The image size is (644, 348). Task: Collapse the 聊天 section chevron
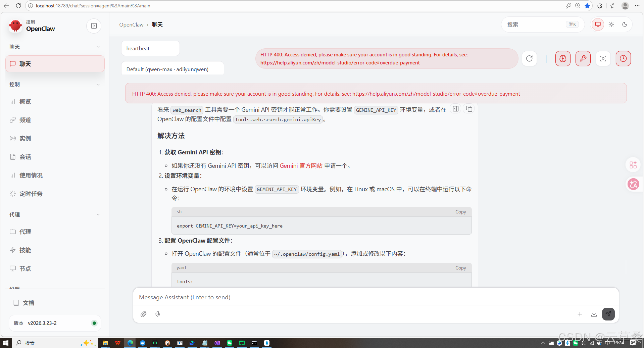[x=98, y=47]
